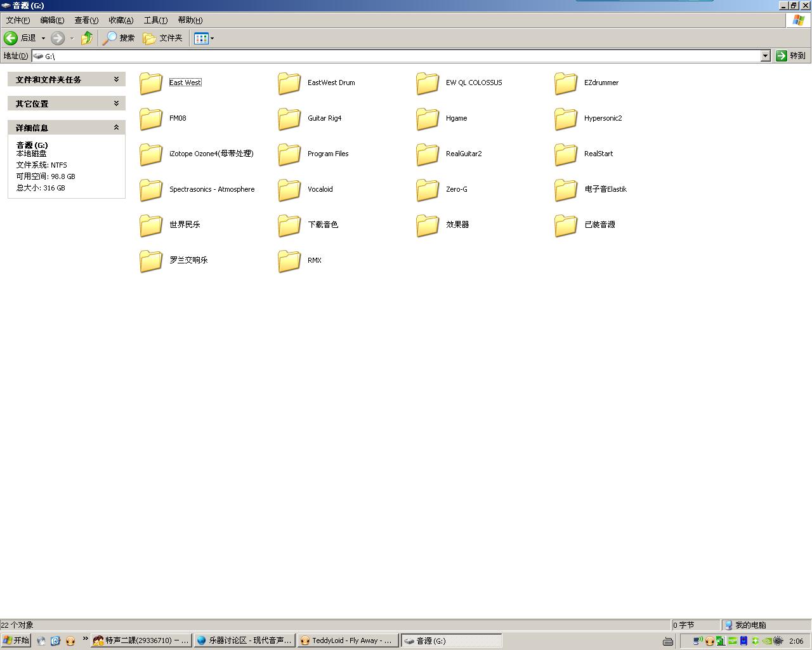Select the RealStart folder icon

[x=566, y=154]
